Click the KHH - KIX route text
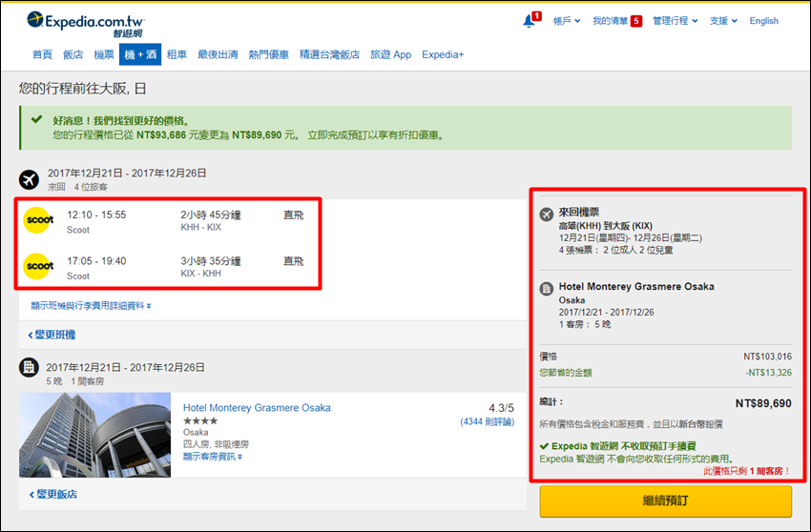 (x=200, y=227)
